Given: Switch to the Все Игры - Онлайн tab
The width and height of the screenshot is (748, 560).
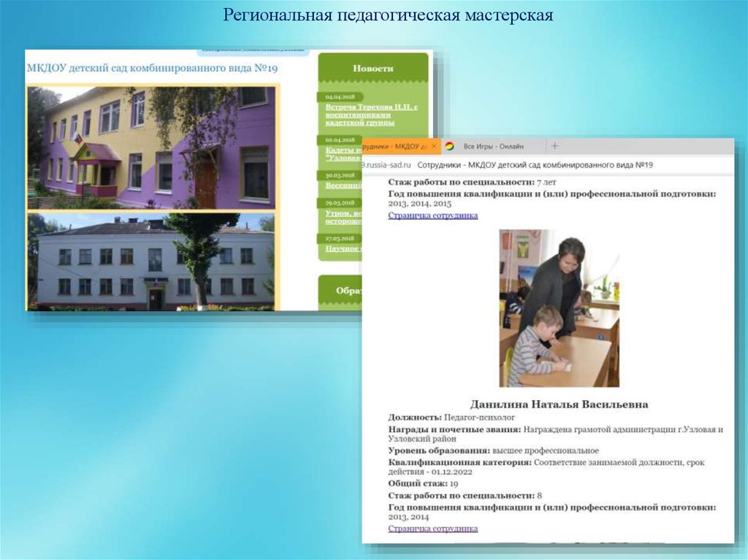Looking at the screenshot, I should pos(493,147).
